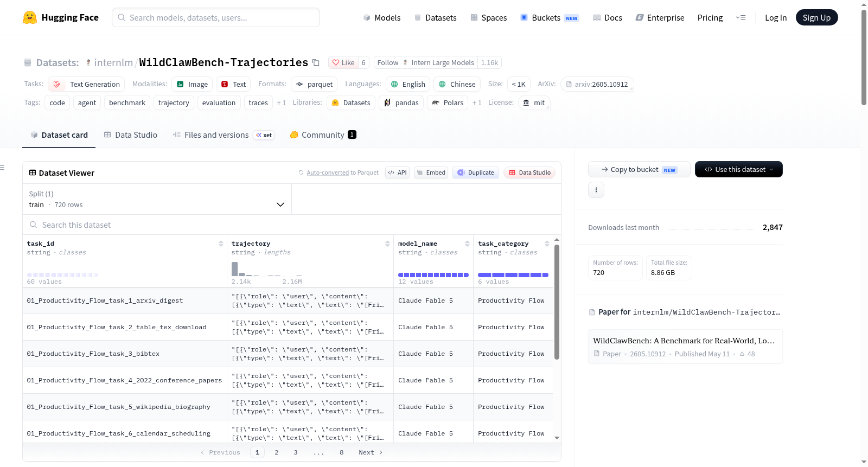Screen dimensions: 868x467
Task: Focus the Search this dataset field
Action: [x=292, y=225]
